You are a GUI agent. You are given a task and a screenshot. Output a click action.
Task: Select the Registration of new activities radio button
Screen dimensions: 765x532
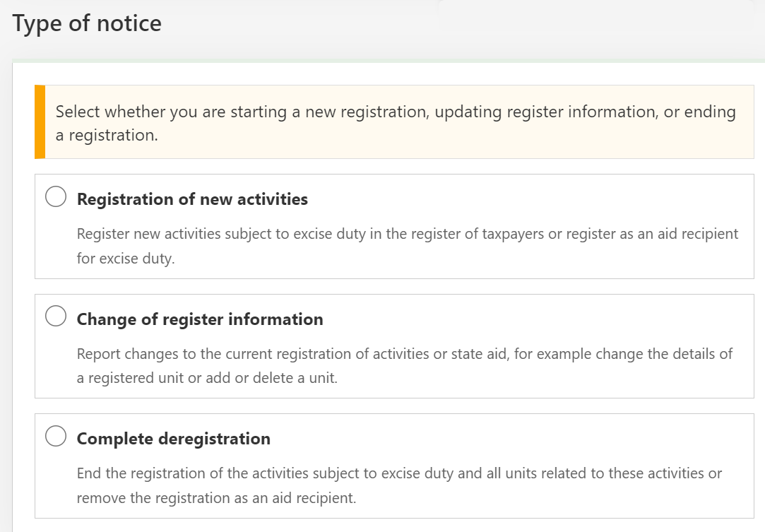[56, 197]
